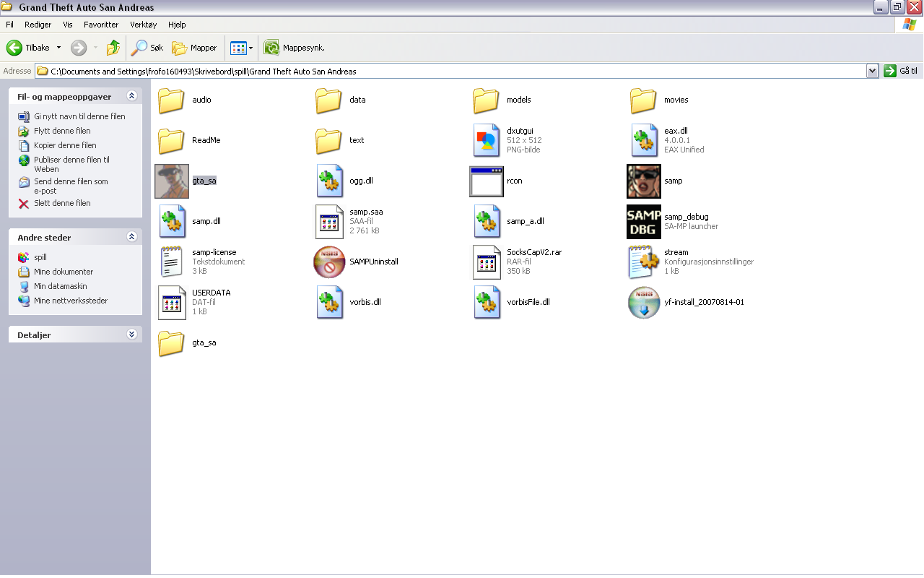The height and width of the screenshot is (578, 924).
Task: Click the window title bar folder icon
Action: (8, 7)
